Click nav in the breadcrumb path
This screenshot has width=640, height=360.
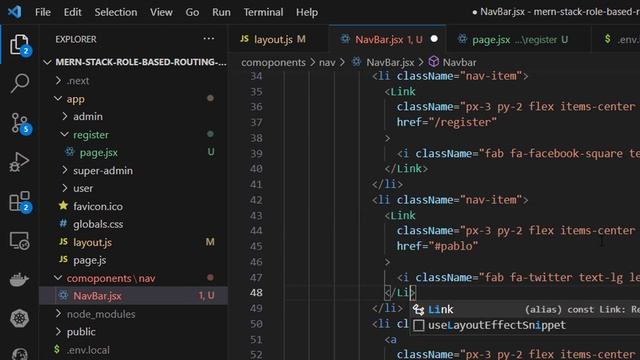[x=327, y=62]
